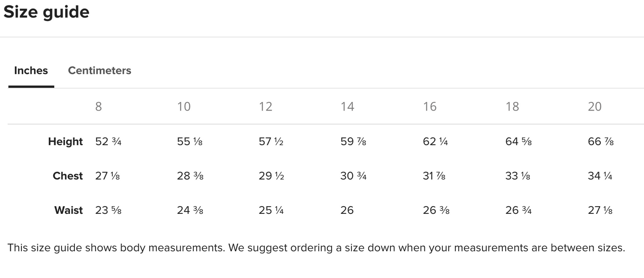Click the Size guide heading
Image resolution: width=644 pixels, height=278 pixels.
pyautogui.click(x=46, y=12)
